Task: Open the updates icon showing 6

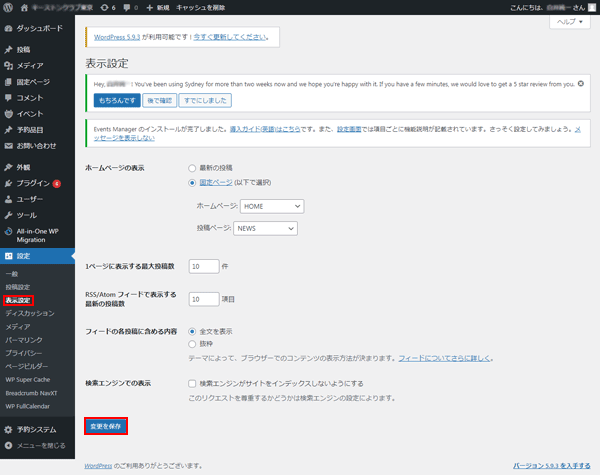Action: (x=109, y=7)
